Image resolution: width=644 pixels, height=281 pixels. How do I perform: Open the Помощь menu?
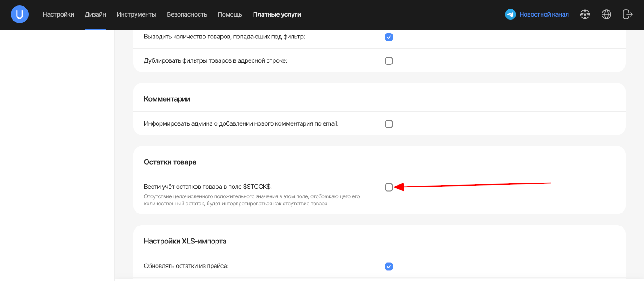point(230,14)
